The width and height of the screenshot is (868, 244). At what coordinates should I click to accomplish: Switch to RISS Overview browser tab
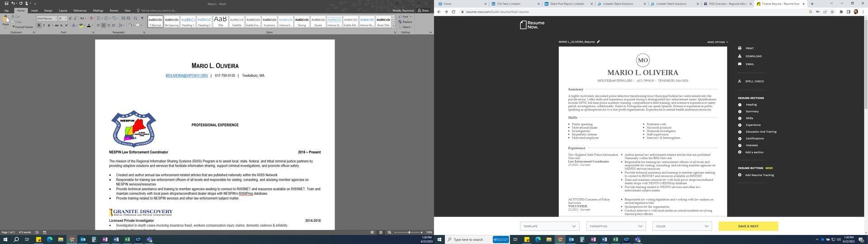[x=728, y=4]
